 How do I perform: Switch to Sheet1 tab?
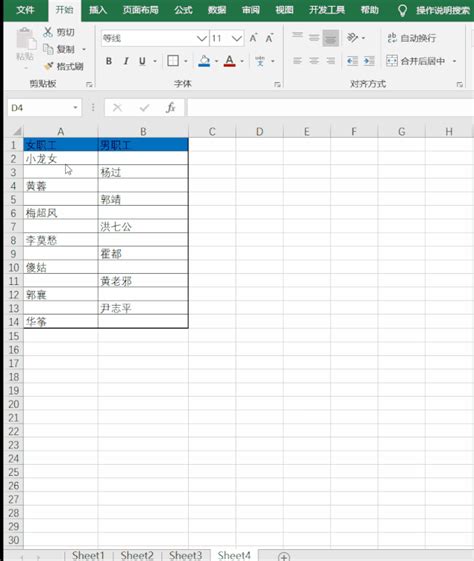pyautogui.click(x=88, y=555)
